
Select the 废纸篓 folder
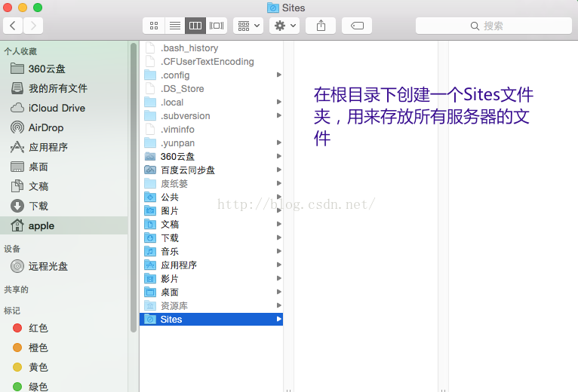tap(211, 183)
